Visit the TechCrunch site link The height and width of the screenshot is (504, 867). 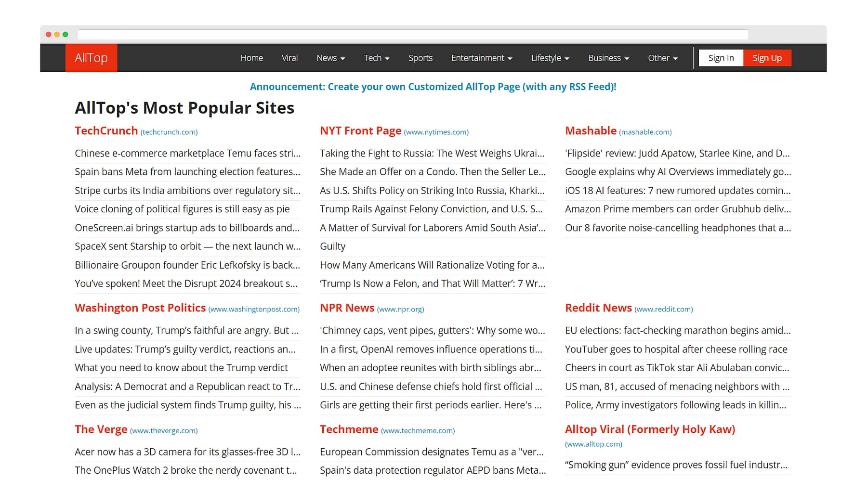tap(106, 130)
